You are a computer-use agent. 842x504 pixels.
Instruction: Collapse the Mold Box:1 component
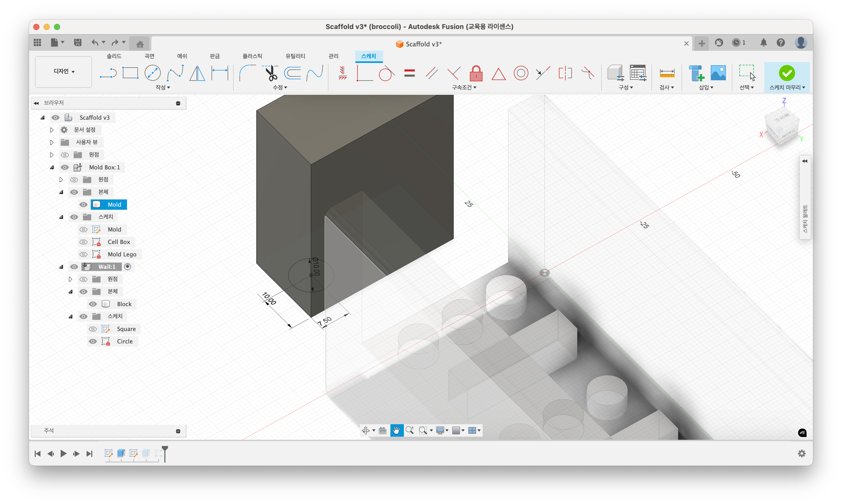pyautogui.click(x=52, y=167)
